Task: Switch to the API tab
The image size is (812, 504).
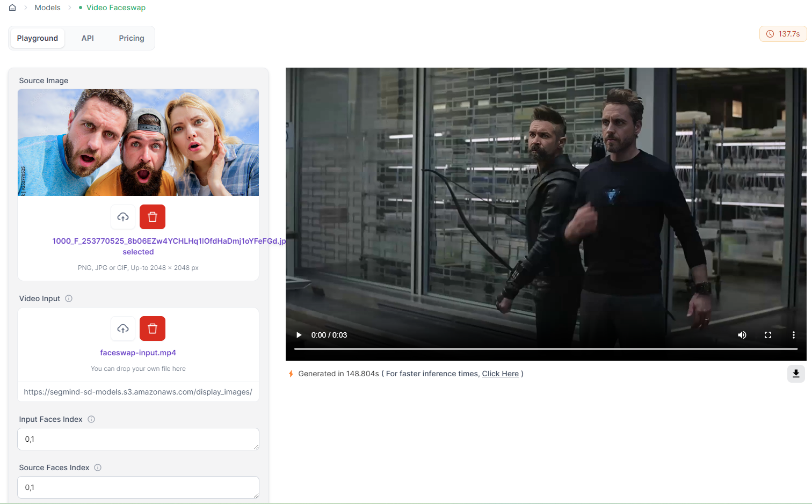Action: (88, 38)
